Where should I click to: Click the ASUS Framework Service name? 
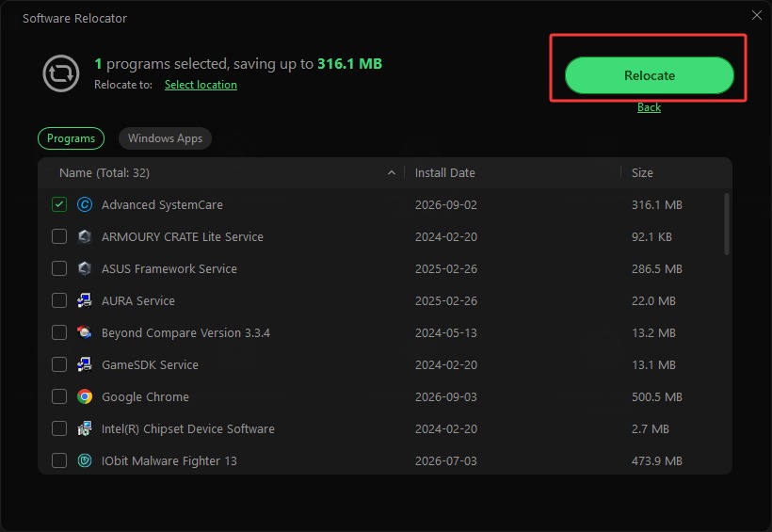tap(169, 269)
